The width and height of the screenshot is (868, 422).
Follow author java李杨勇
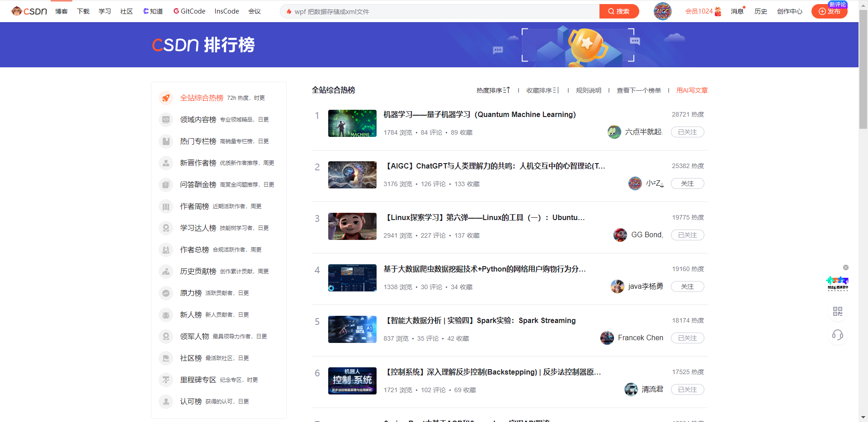coord(687,286)
